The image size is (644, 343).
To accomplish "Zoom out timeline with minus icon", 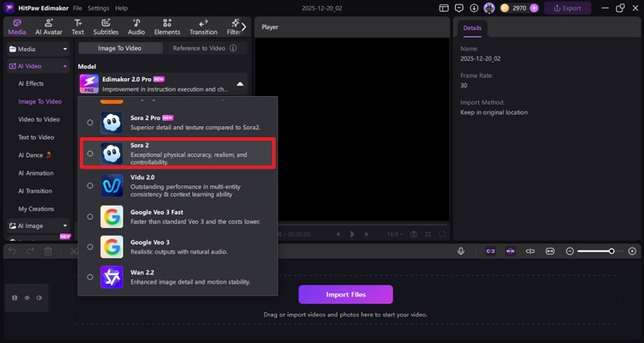I will click(x=569, y=251).
